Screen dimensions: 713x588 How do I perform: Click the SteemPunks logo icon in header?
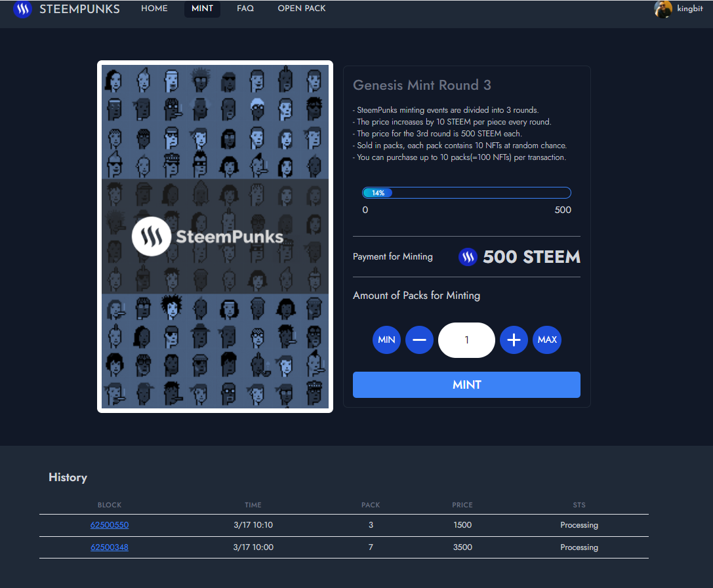pos(22,9)
